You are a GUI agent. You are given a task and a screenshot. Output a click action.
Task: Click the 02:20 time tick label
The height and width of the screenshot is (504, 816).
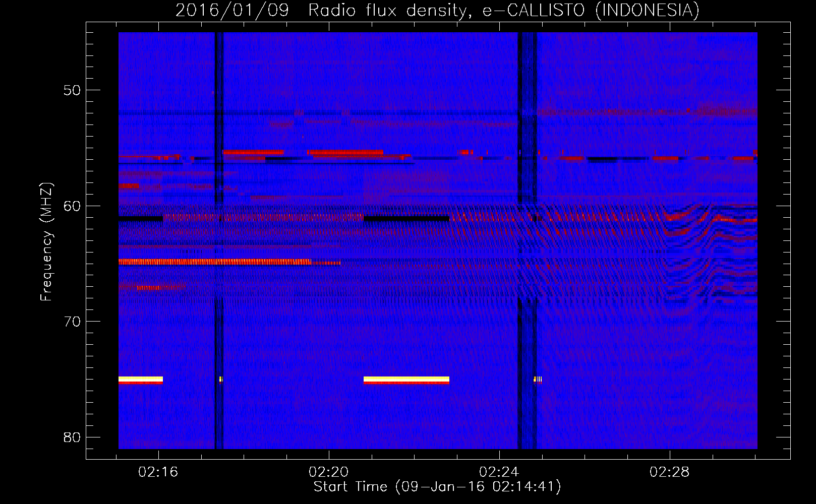(329, 472)
